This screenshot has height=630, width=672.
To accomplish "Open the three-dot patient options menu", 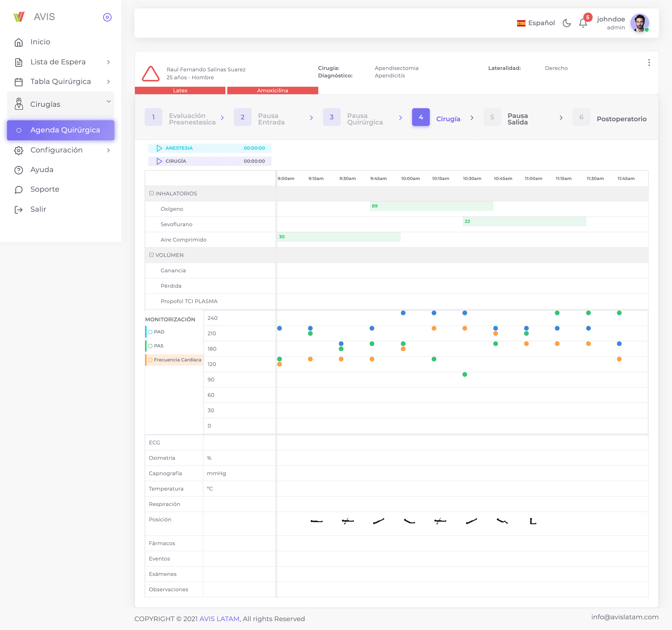I will click(x=649, y=62).
